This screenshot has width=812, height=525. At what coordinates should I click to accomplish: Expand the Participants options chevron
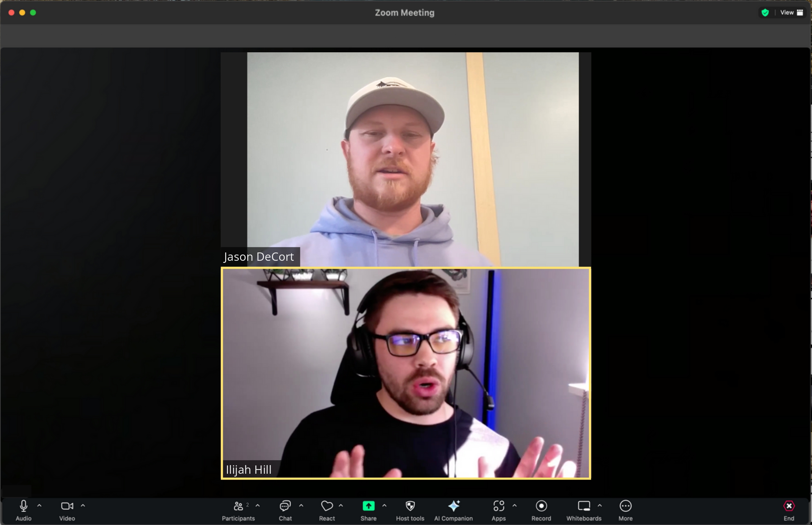pyautogui.click(x=258, y=506)
